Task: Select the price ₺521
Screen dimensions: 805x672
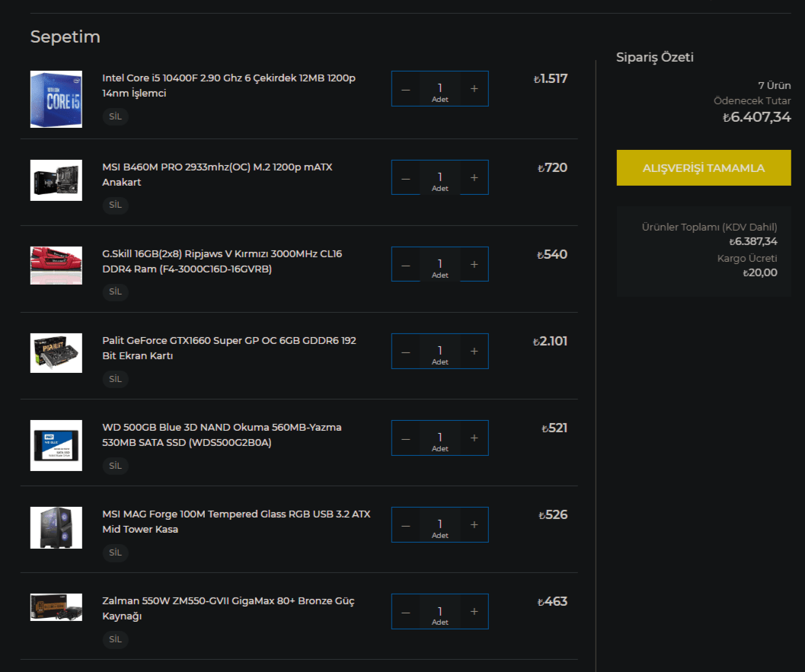Action: (554, 428)
